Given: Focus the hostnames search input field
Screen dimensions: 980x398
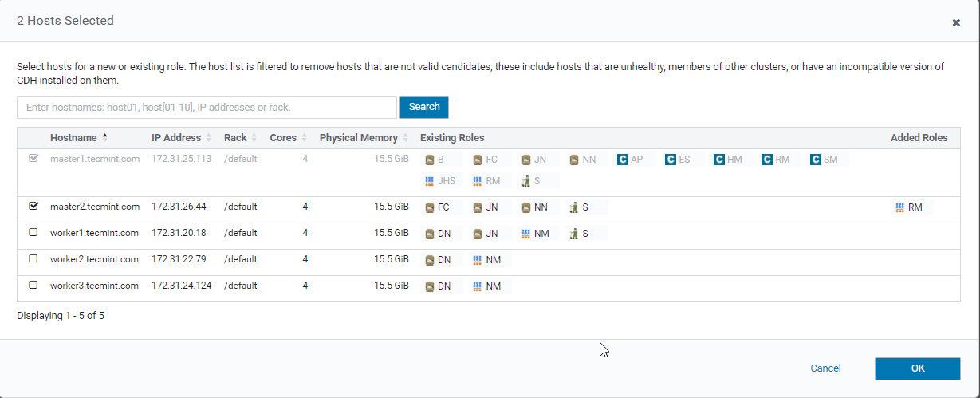Looking at the screenshot, I should tap(207, 107).
